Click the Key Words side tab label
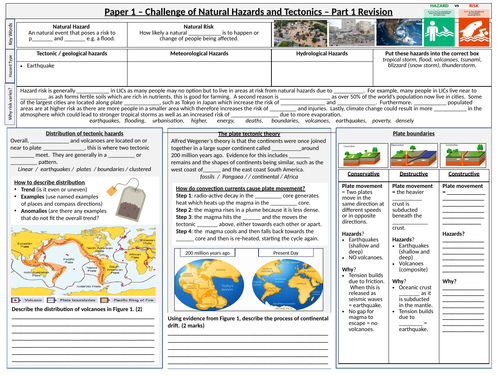The image size is (500, 375). [x=10, y=34]
